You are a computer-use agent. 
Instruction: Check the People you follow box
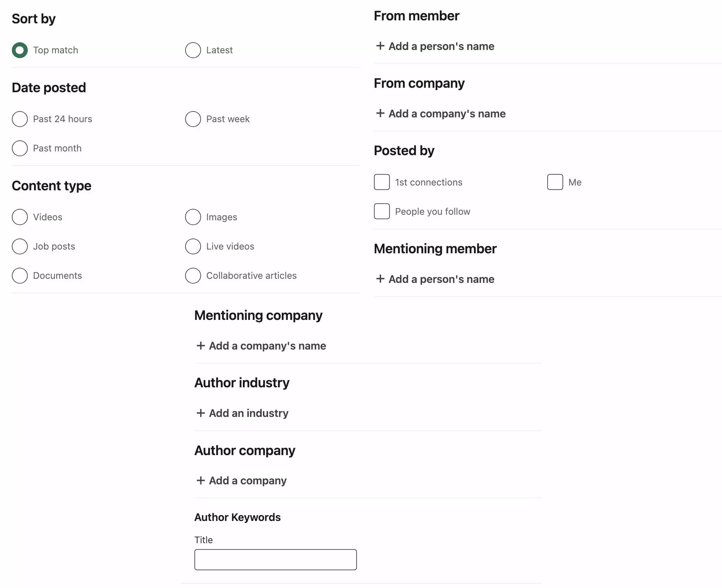point(382,211)
